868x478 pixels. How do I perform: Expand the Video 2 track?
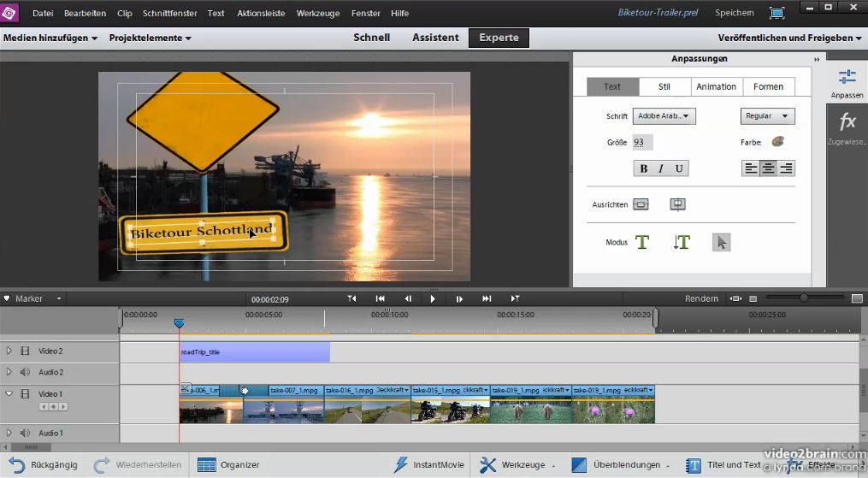click(9, 351)
